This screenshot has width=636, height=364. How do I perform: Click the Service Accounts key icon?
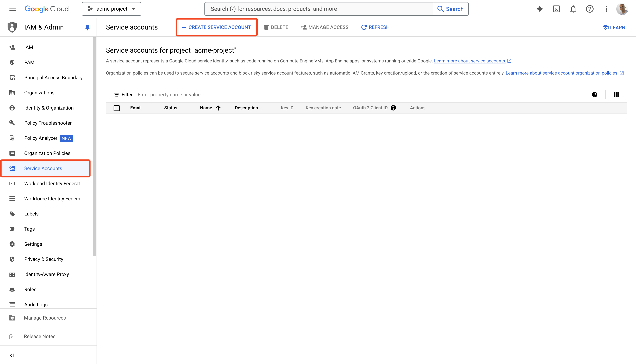click(12, 169)
